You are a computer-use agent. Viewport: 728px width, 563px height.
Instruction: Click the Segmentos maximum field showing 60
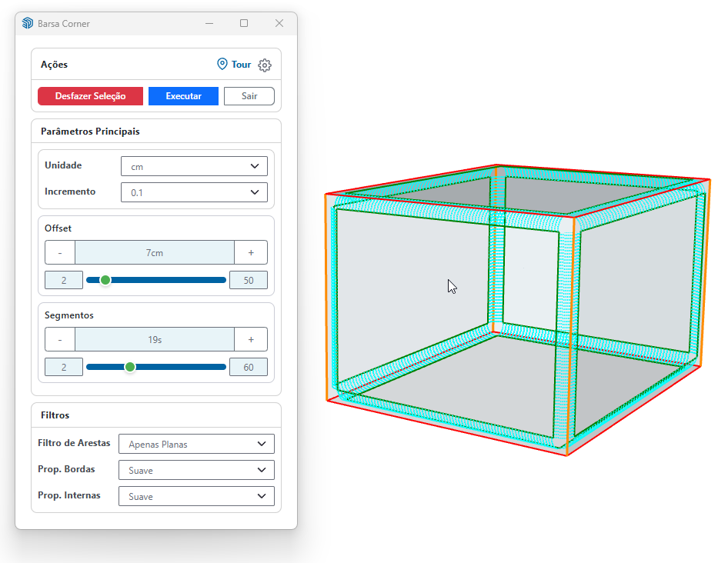(x=248, y=367)
